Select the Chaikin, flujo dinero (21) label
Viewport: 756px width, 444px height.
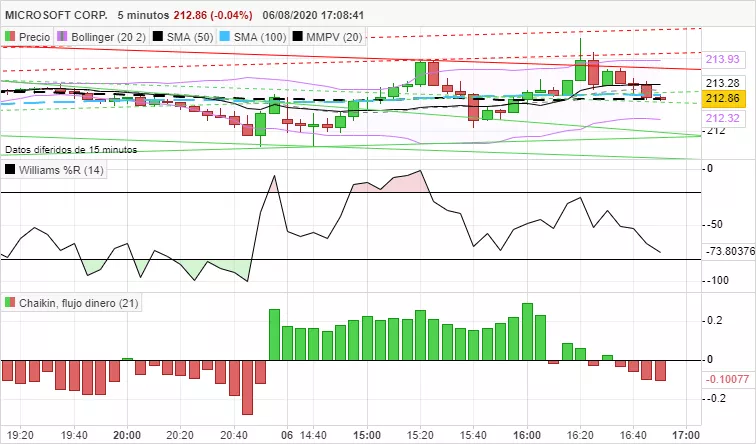[79, 303]
